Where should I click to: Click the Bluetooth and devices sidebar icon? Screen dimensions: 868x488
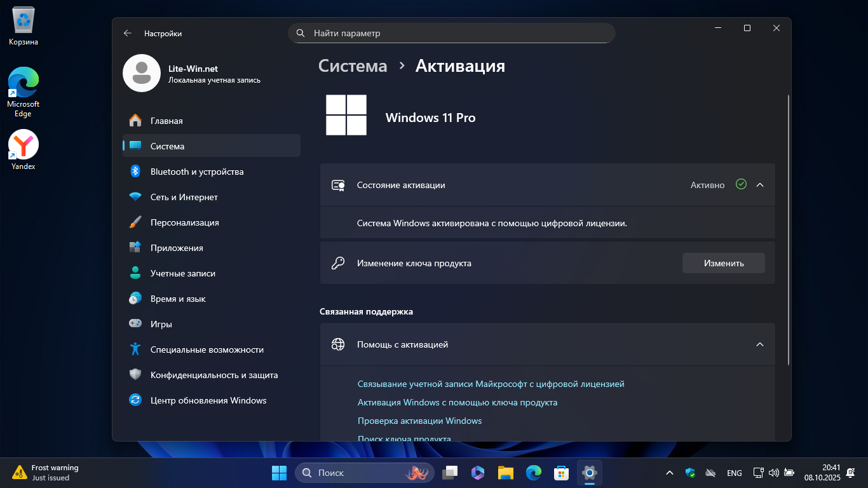click(135, 172)
